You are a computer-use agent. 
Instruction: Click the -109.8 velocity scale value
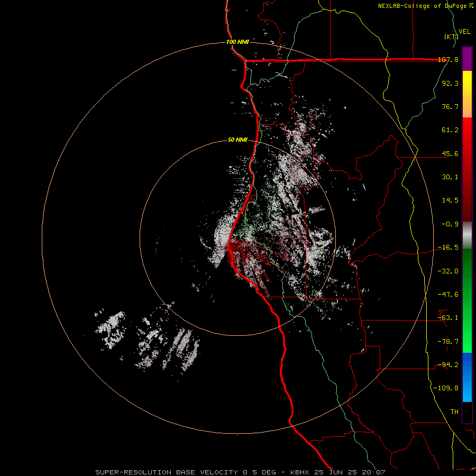click(x=446, y=388)
